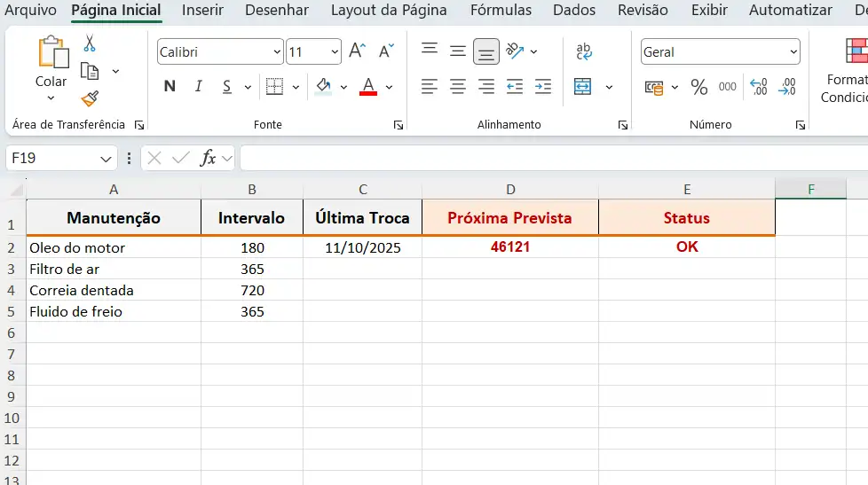The image size is (868, 485).
Task: Select the cell containing 11/10/2025
Action: [x=362, y=247]
